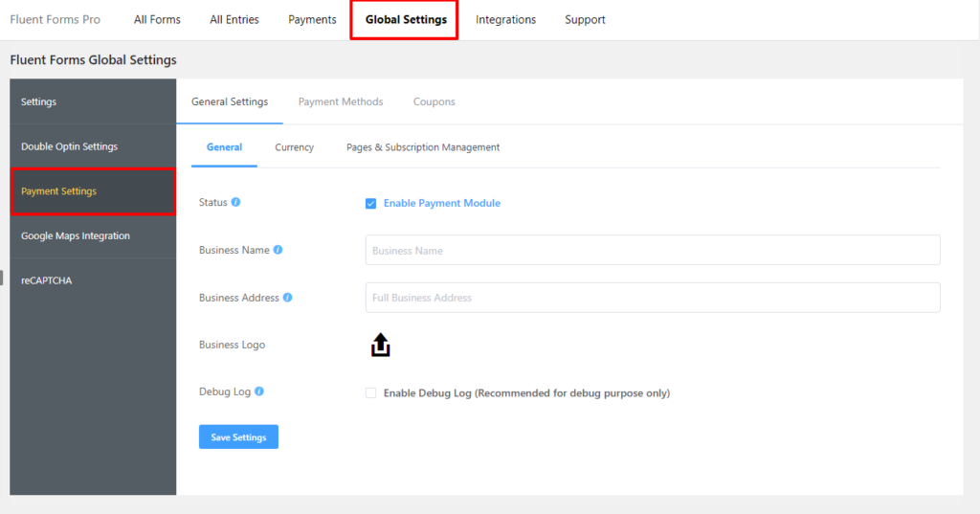Select the Currency sub-tab
The height and width of the screenshot is (514, 980).
pos(295,147)
